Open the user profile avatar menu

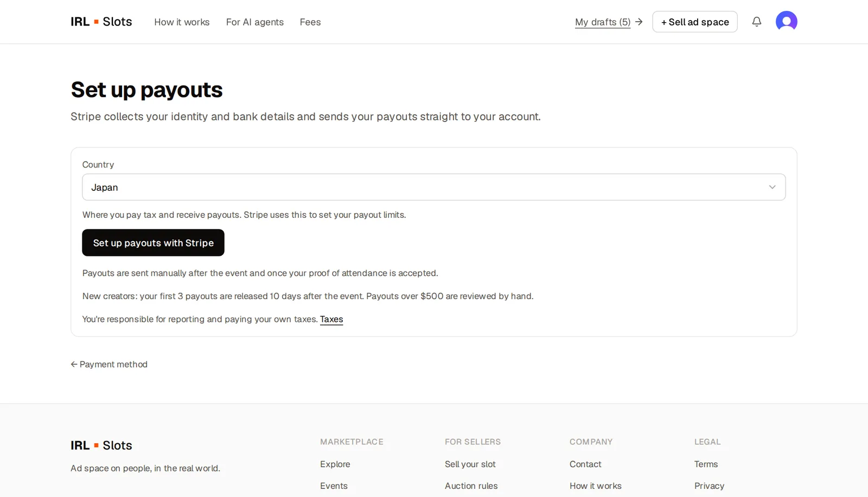[786, 22]
